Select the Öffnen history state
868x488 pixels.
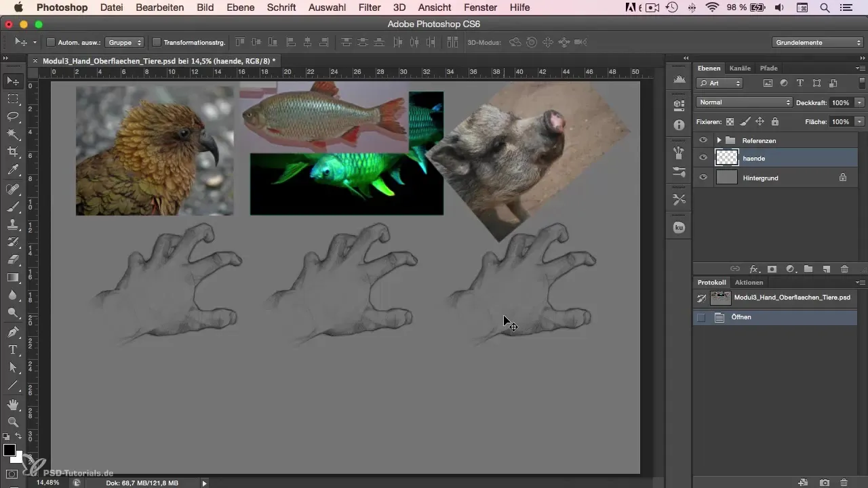point(775,317)
